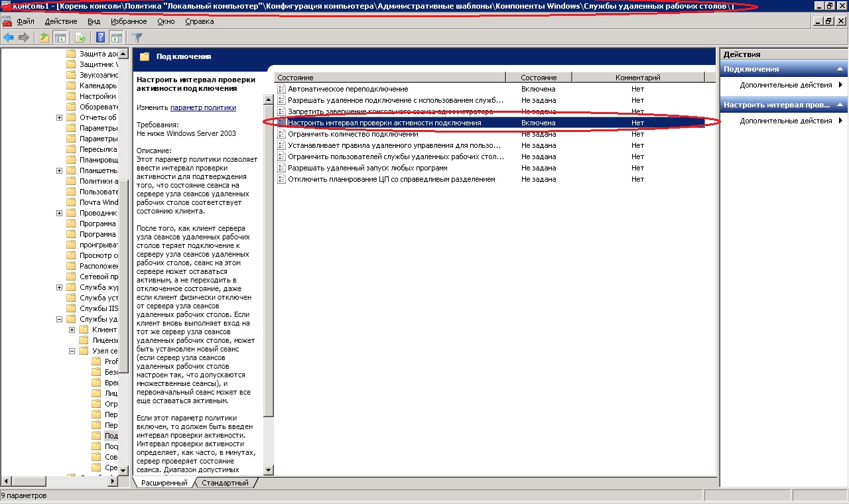Viewport: 849px width, 504px height.
Task: Open the Избранное menu
Action: [129, 21]
